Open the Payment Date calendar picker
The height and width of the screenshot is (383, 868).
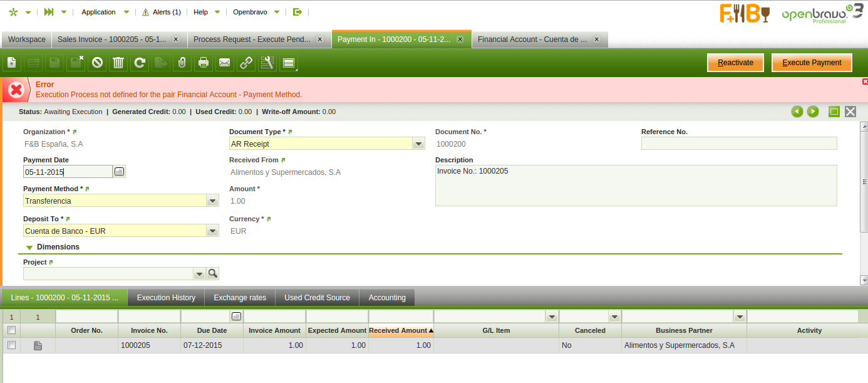pos(120,172)
